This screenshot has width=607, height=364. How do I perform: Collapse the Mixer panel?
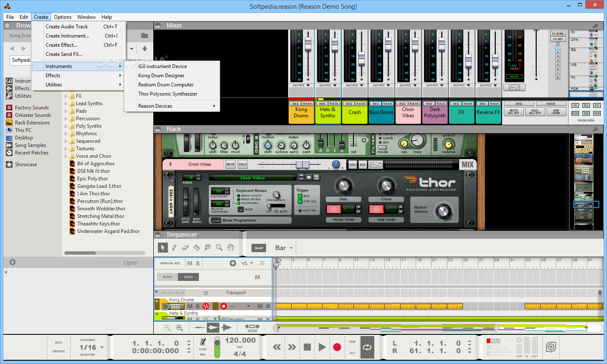point(158,25)
